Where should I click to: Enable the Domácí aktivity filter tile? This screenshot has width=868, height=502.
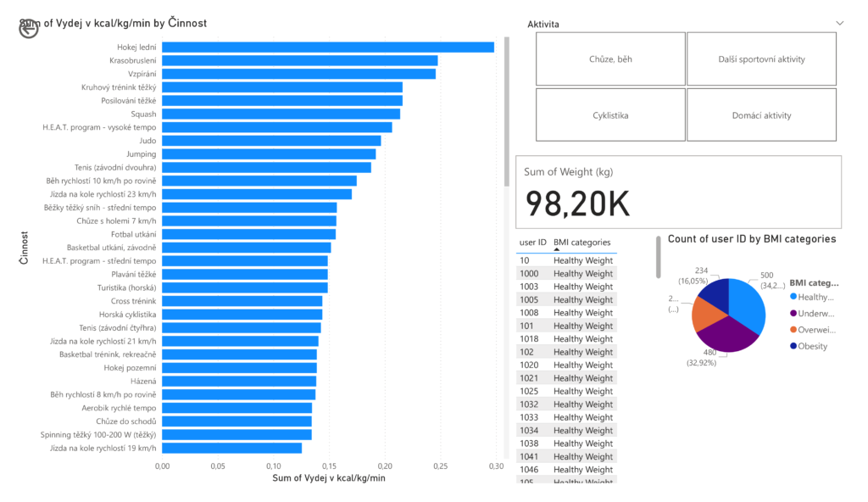[761, 114]
